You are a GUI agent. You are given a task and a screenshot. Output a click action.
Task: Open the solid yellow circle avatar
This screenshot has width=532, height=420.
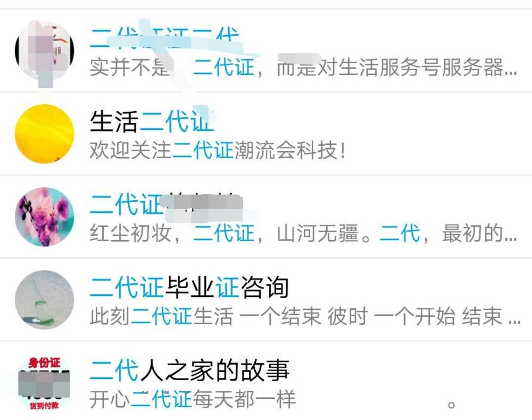pos(45,134)
